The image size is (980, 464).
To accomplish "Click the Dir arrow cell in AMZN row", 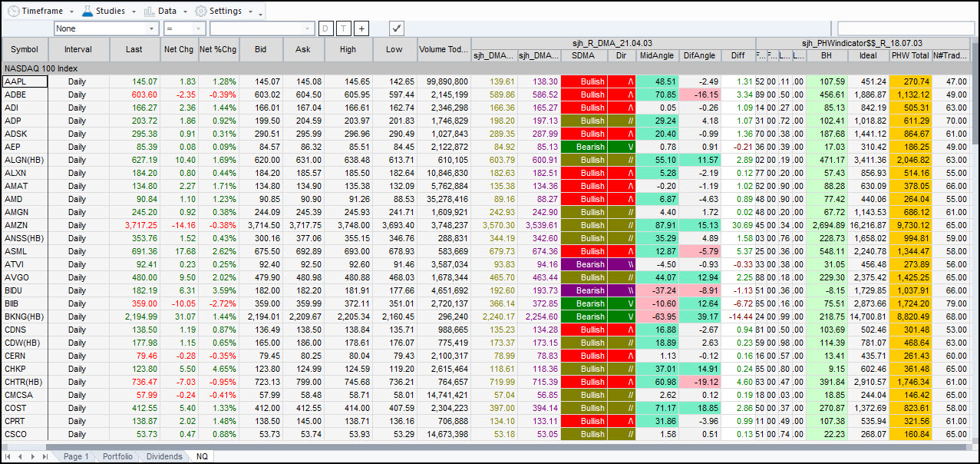I will pyautogui.click(x=622, y=225).
